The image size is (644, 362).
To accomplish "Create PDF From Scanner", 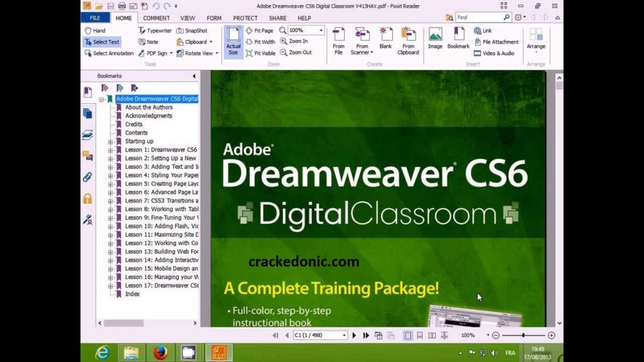I will (362, 41).
